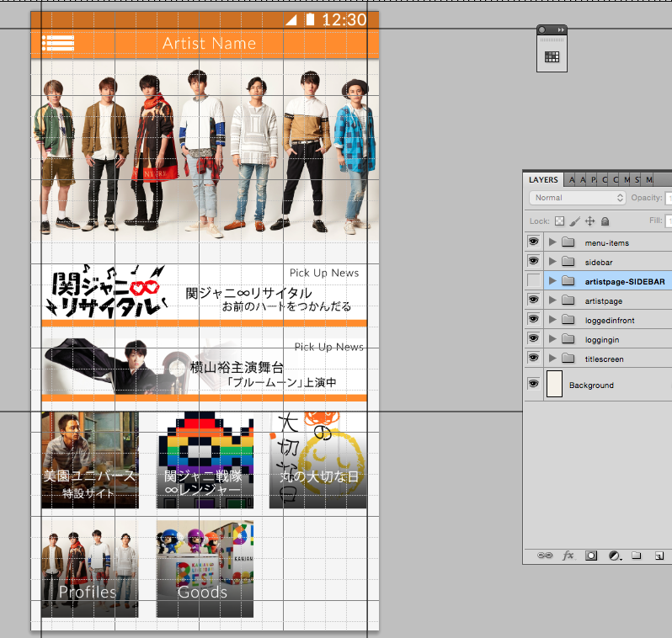Expand the titlescreen layer group
The height and width of the screenshot is (638, 672).
pyautogui.click(x=552, y=359)
